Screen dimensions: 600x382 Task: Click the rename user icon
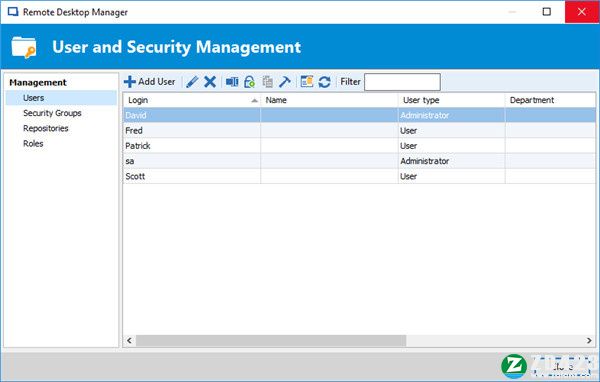(x=232, y=82)
